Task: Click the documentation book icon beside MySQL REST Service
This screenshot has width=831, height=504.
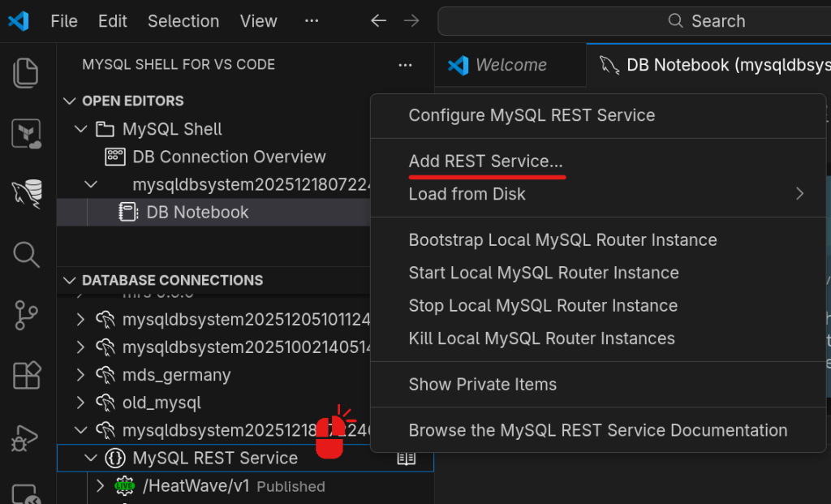Action: tap(406, 459)
